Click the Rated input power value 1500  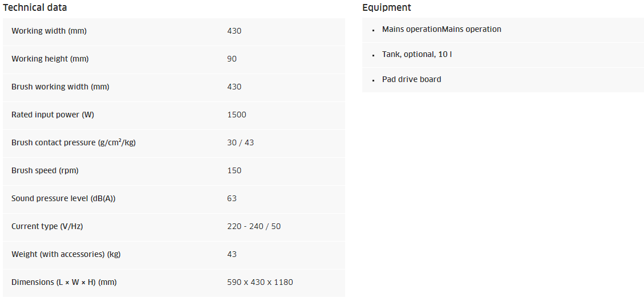click(x=237, y=115)
